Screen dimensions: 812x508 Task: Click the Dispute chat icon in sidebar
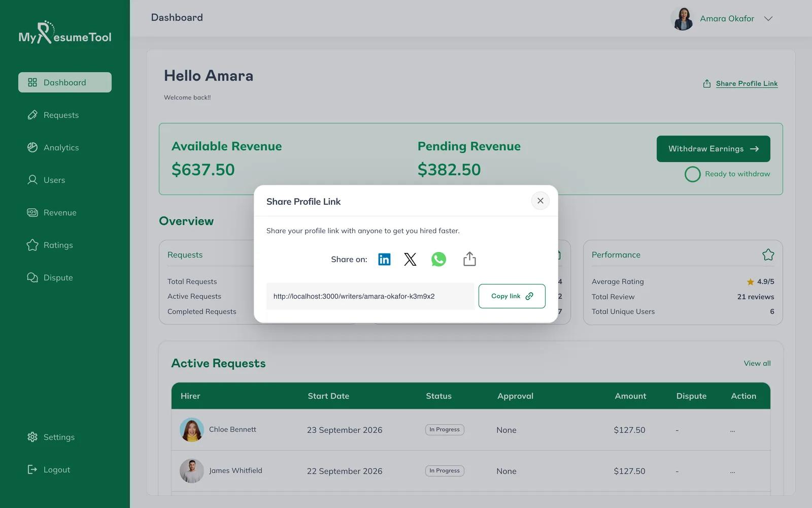coord(32,277)
